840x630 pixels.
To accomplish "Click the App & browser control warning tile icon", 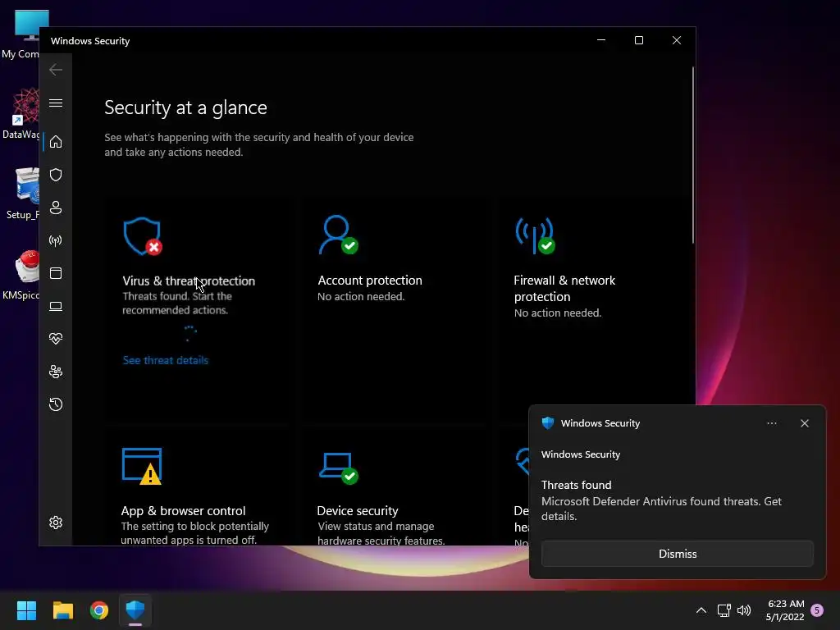I will coord(142,466).
